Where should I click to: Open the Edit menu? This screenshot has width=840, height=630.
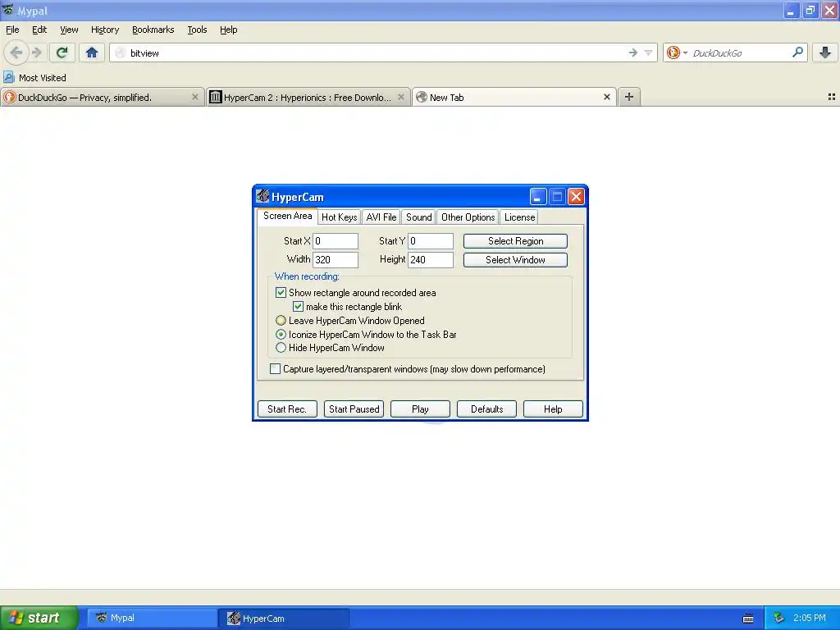tap(39, 30)
